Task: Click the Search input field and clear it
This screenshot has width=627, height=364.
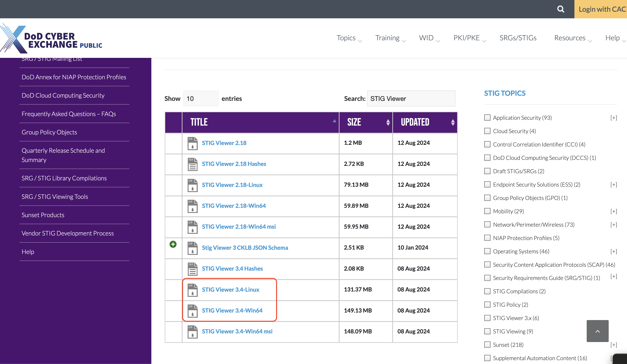Action: point(411,98)
